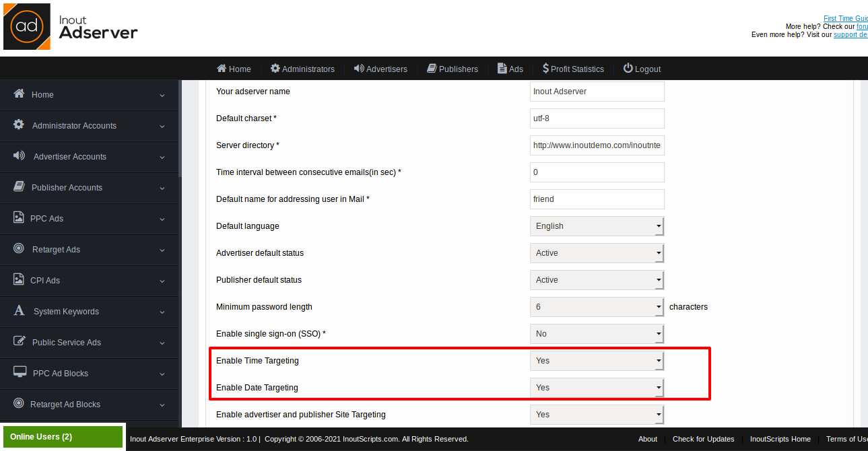The width and height of the screenshot is (868, 451).
Task: Set Enable Time Targeting to No
Action: click(x=595, y=360)
